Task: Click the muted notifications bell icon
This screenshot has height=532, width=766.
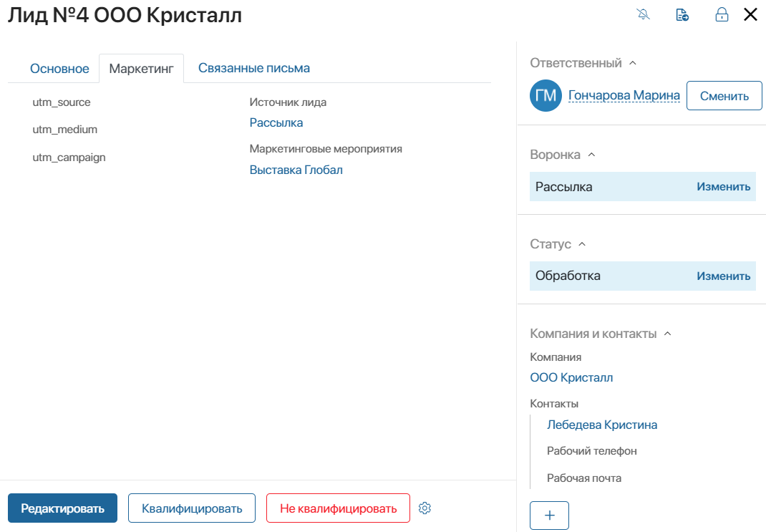Action: (x=644, y=14)
